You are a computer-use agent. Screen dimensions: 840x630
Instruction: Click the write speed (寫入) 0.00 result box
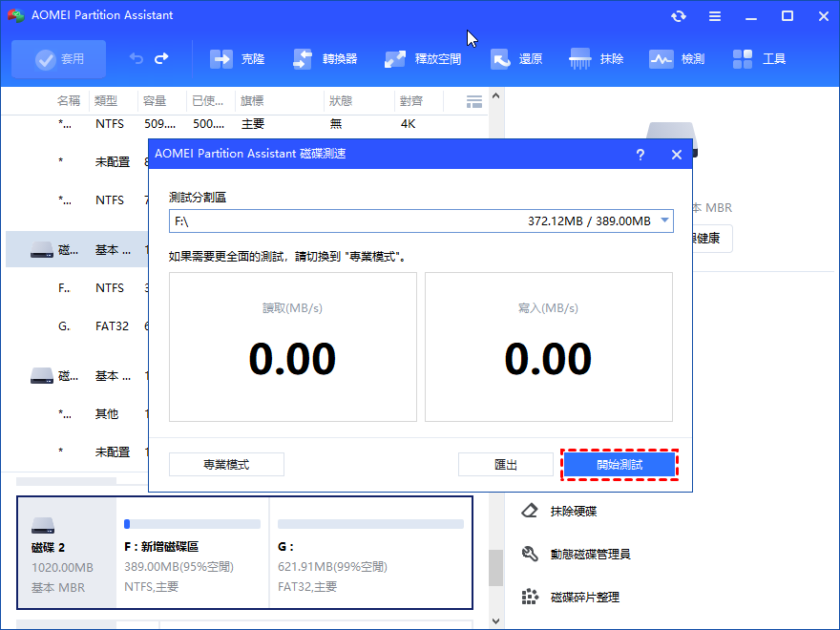point(549,346)
